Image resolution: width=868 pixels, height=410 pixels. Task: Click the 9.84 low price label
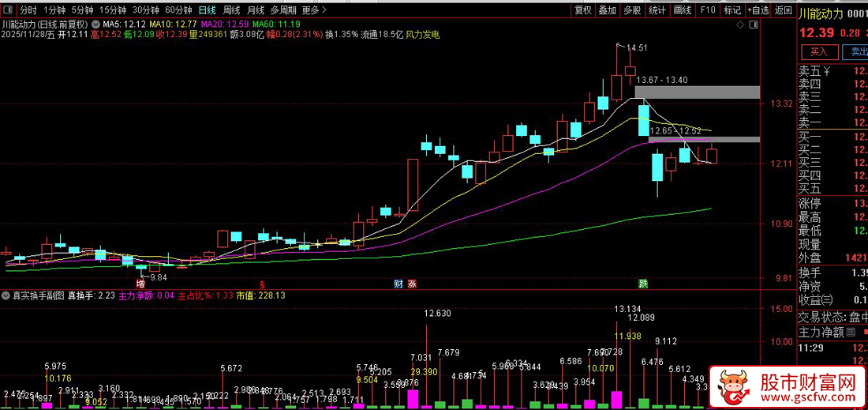[159, 277]
